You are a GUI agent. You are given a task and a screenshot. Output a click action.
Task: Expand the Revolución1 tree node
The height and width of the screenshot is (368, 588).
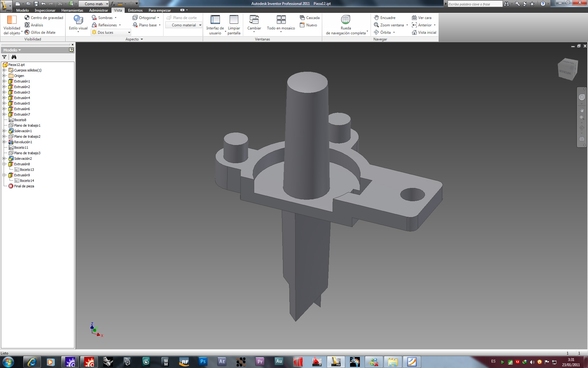(4, 142)
